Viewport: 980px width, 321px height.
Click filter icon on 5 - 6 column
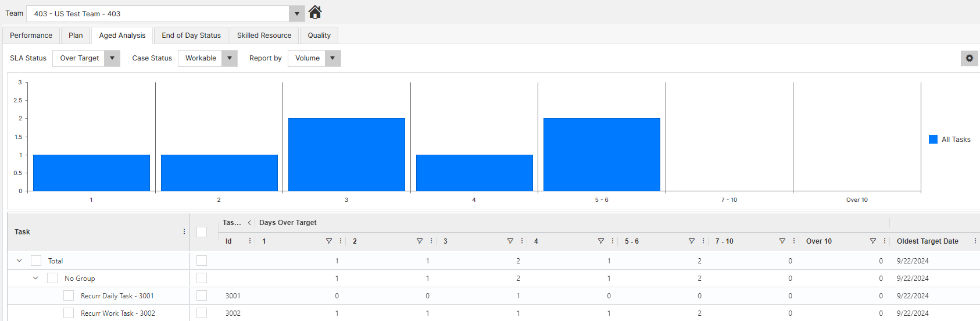click(692, 241)
